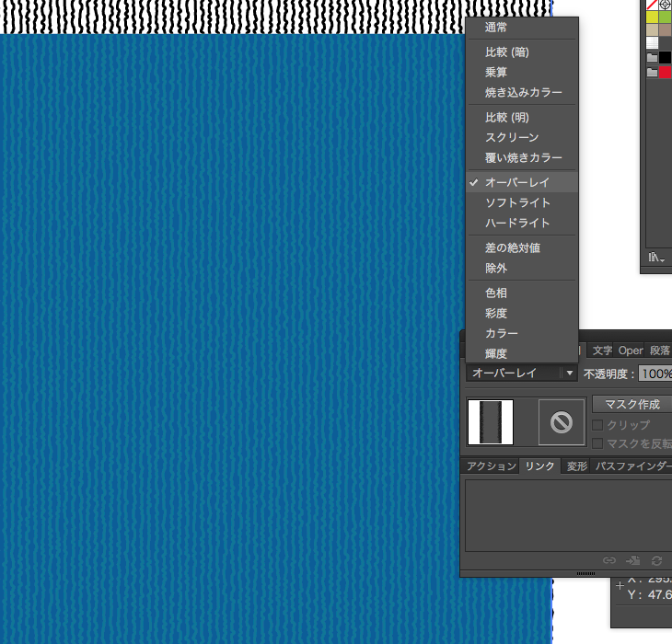This screenshot has width=672, height=644.
Task: Open Swatch Libraries menu icon
Action: coord(655,257)
